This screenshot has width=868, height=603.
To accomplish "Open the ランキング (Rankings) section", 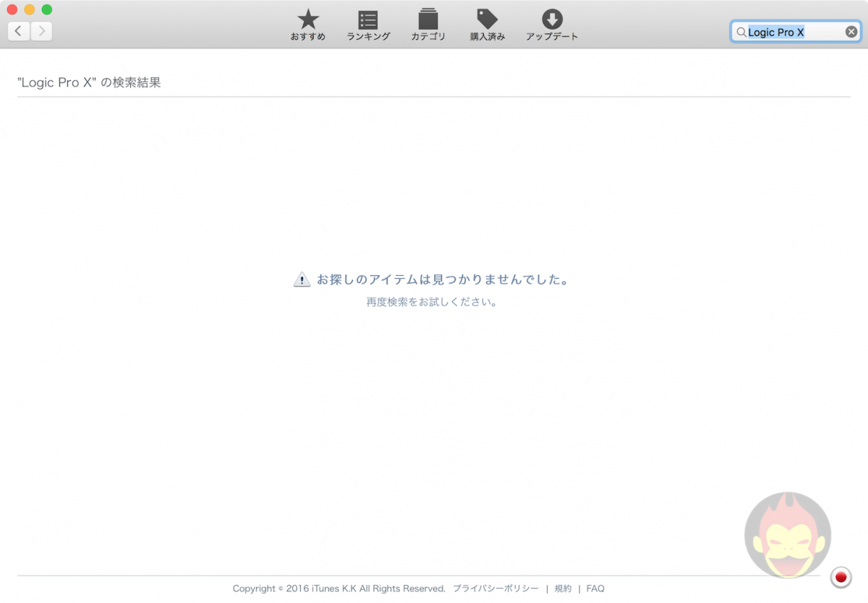I will point(367,24).
